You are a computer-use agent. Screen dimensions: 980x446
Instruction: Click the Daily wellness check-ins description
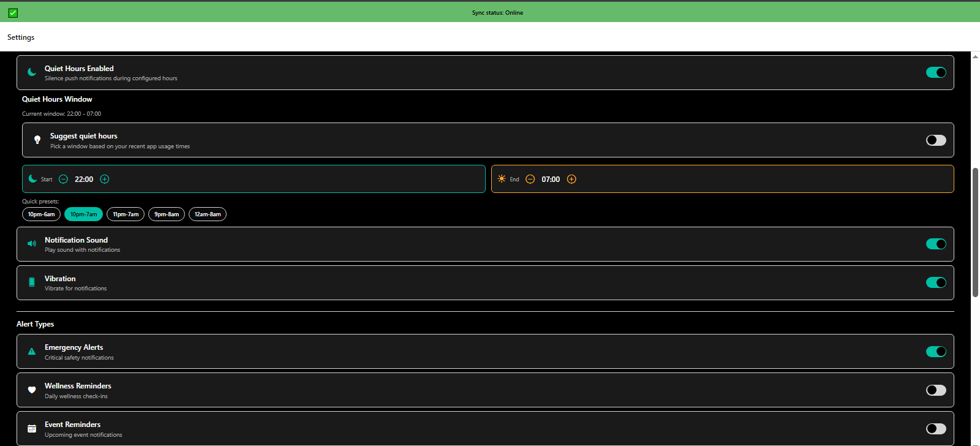tap(76, 396)
